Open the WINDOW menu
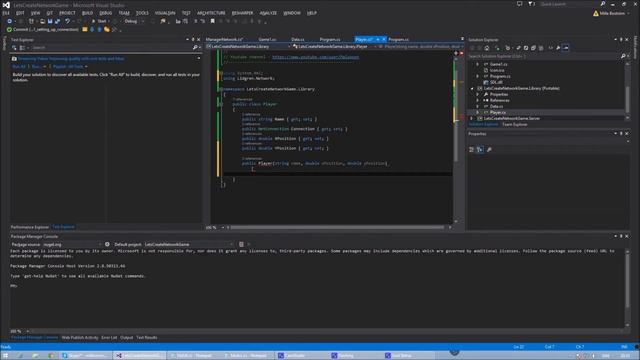The width and height of the screenshot is (640, 360). pyautogui.click(x=292, y=13)
